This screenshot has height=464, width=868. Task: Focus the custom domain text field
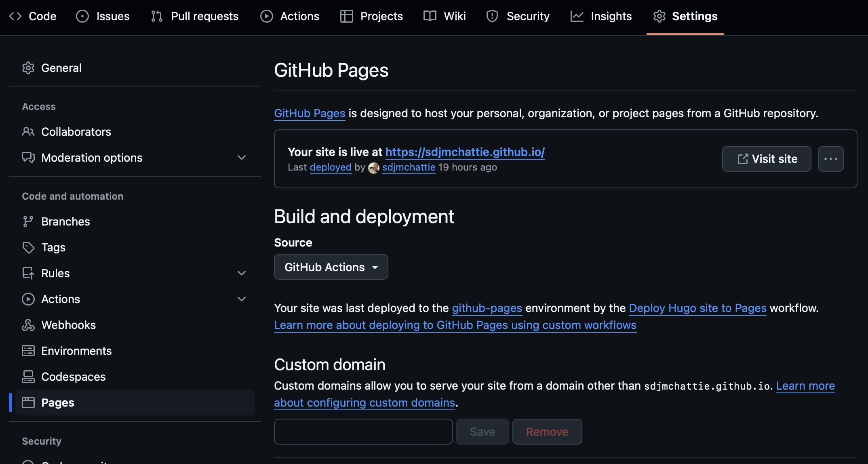[x=363, y=432]
